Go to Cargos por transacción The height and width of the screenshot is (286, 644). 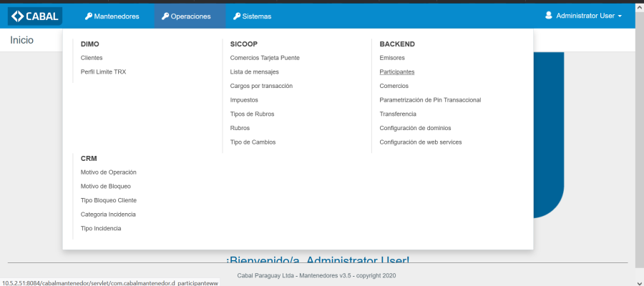click(x=262, y=86)
